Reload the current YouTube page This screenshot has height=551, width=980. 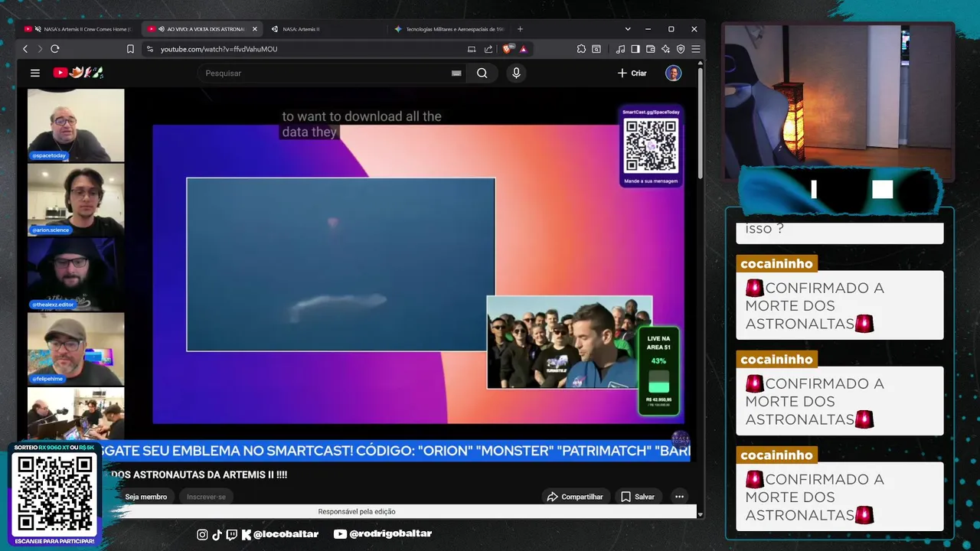point(55,49)
